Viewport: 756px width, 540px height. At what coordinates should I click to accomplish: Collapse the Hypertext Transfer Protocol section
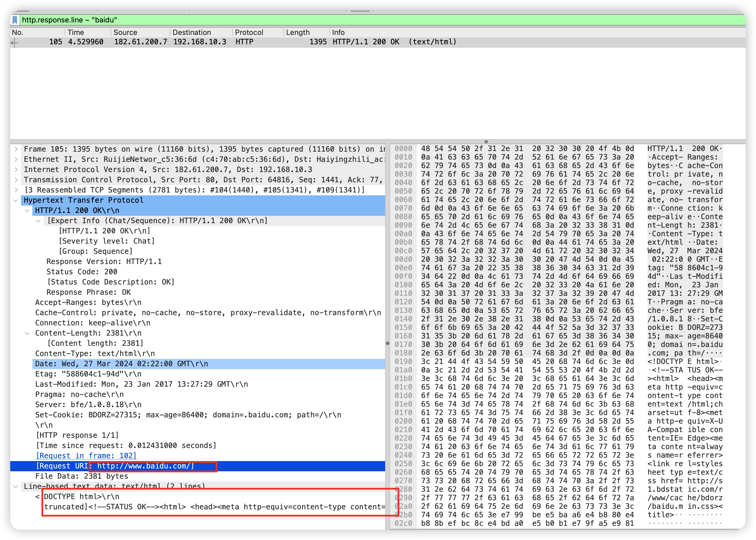point(16,200)
